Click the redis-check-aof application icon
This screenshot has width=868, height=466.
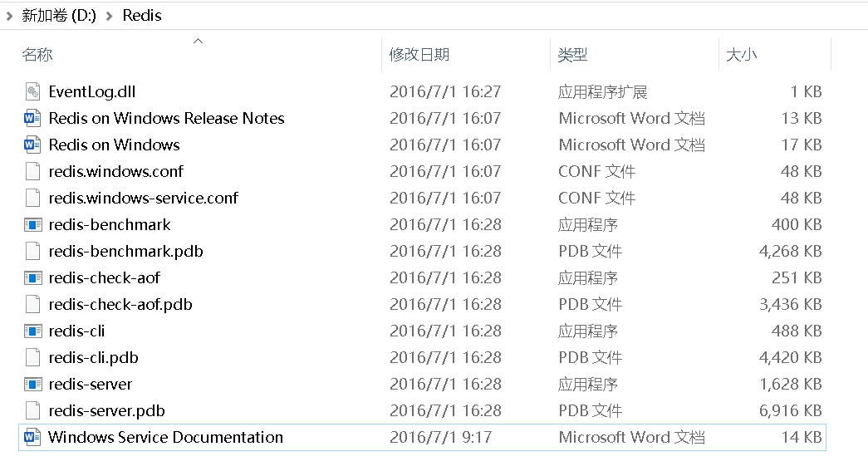pyautogui.click(x=32, y=277)
